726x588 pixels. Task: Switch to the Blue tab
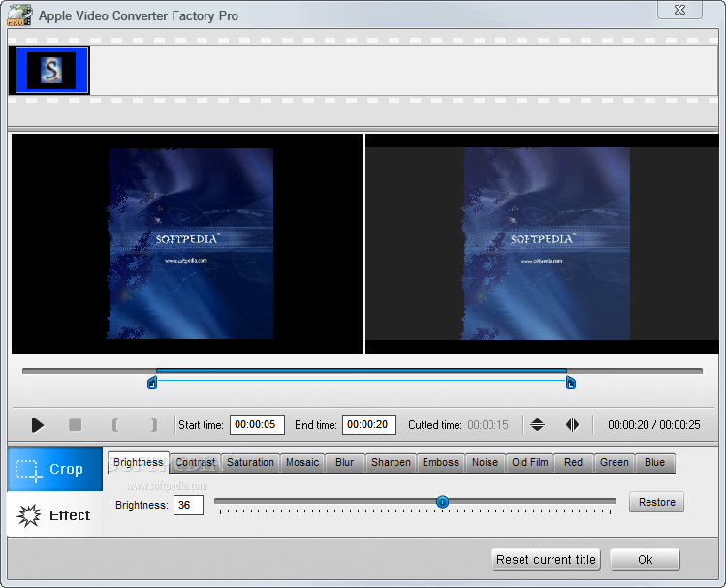click(x=654, y=462)
